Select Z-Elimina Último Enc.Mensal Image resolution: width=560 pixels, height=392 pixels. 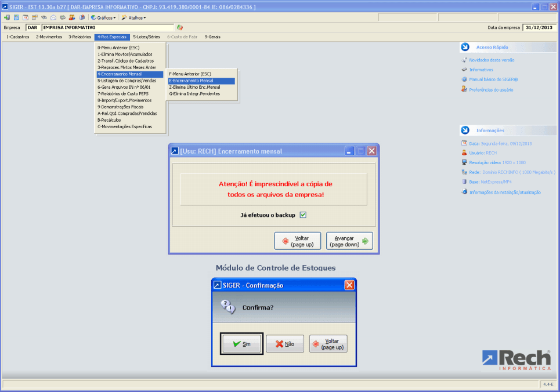coord(201,87)
